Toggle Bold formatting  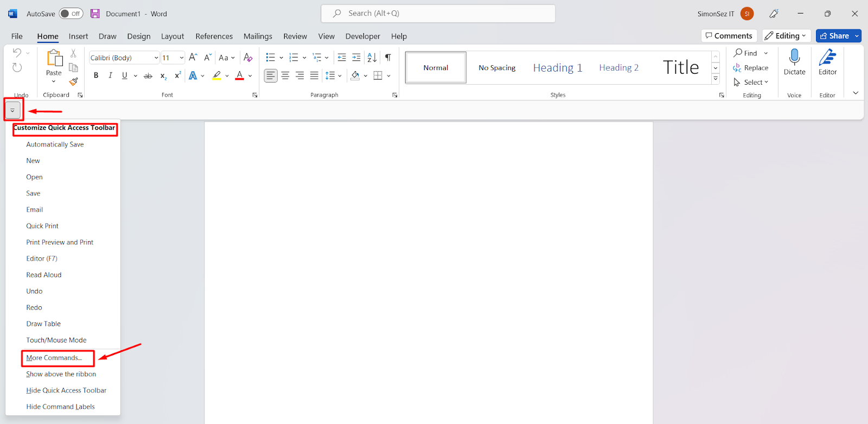click(96, 75)
